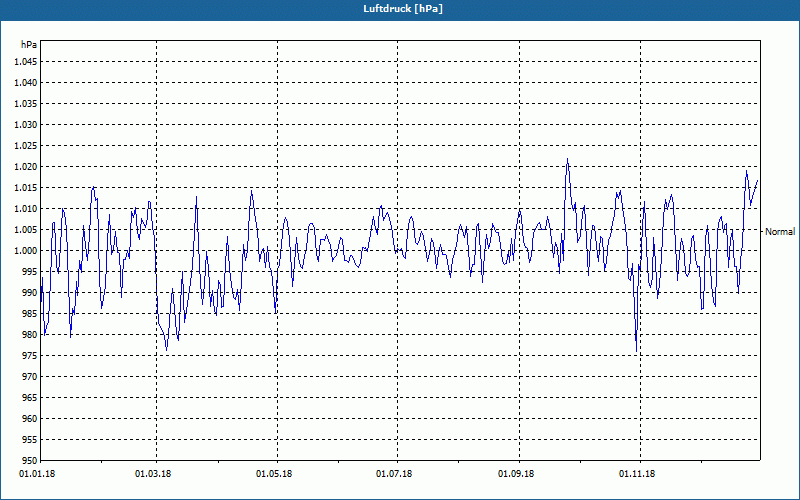Select the 01.03.18 date label
This screenshot has width=800, height=500.
point(153,474)
